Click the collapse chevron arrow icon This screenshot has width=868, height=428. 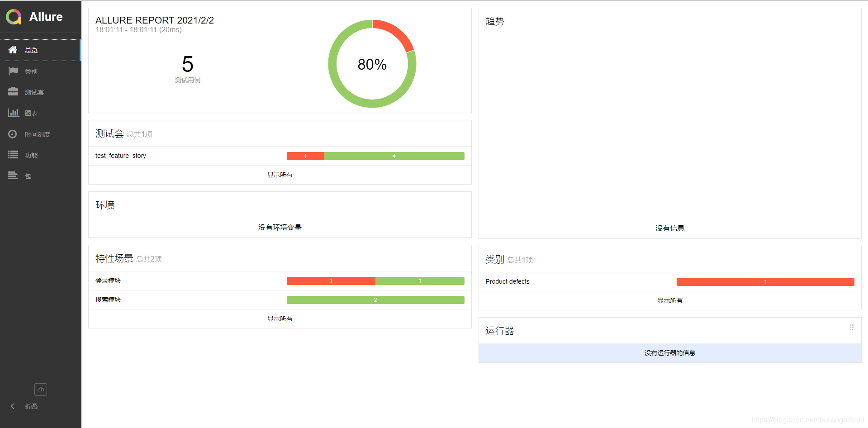point(13,406)
